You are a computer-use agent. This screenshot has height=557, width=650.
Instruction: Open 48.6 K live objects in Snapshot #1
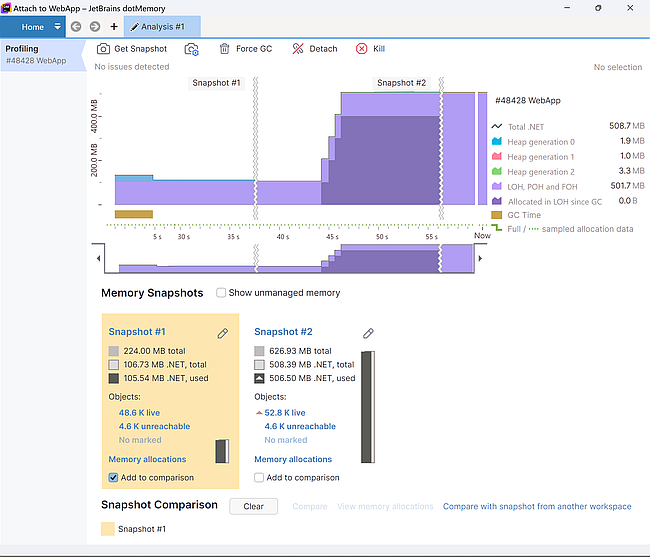[139, 413]
